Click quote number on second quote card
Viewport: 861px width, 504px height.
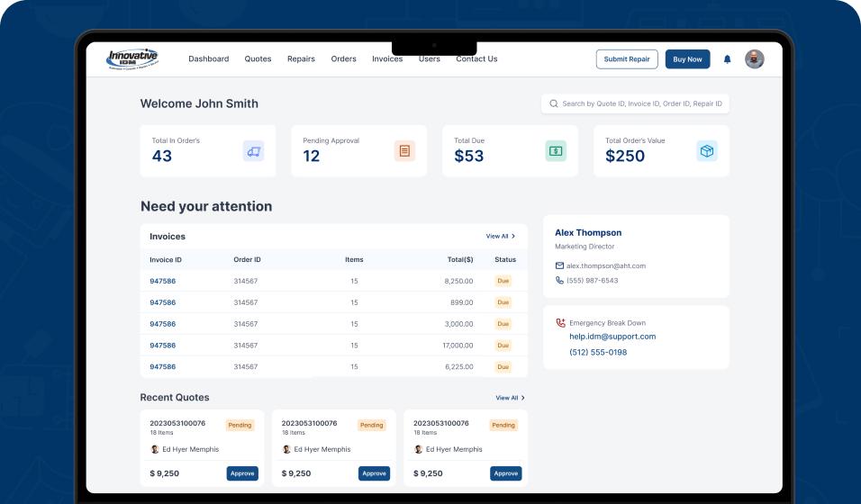point(309,423)
